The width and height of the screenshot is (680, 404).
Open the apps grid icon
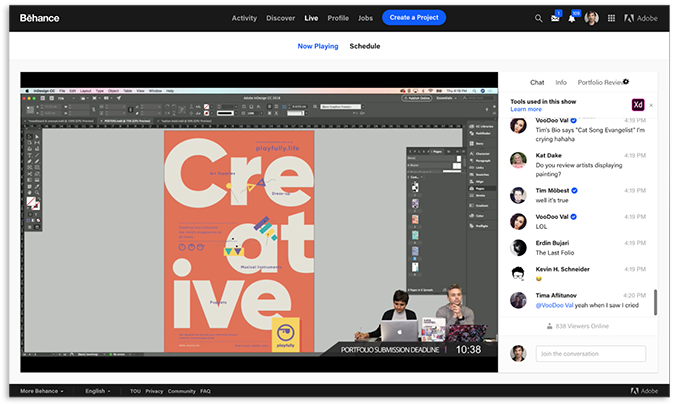click(x=611, y=18)
